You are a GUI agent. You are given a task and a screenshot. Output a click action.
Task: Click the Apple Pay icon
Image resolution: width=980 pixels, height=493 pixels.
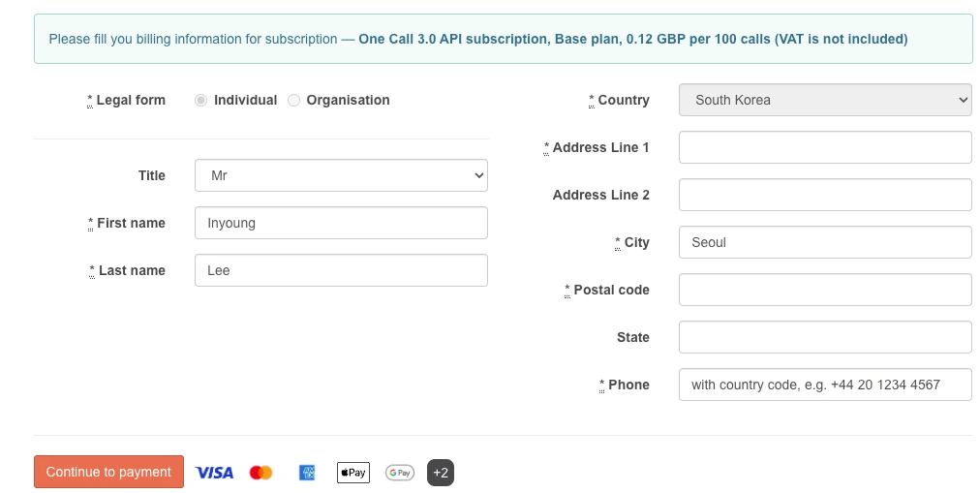click(x=353, y=473)
